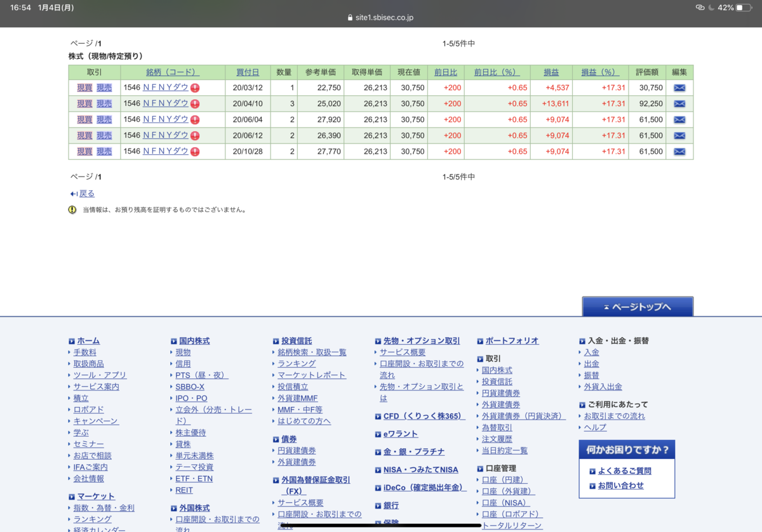Viewport: 762px width, 532px height.
Task: Open the ETF・ETN link
Action: pyautogui.click(x=194, y=479)
